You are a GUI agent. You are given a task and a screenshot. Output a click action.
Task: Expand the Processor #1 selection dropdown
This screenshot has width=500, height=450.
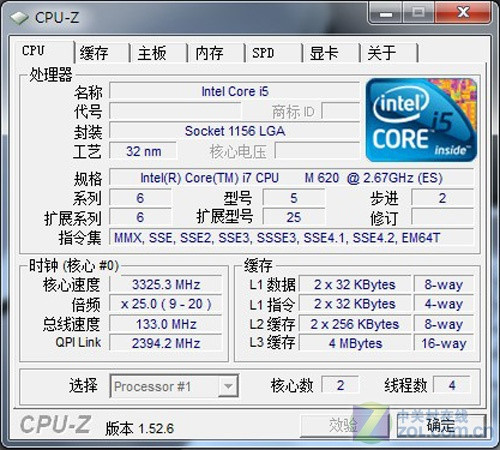228,386
